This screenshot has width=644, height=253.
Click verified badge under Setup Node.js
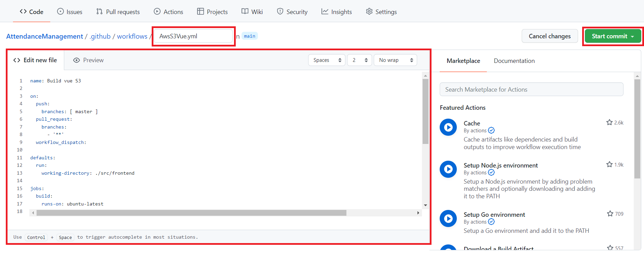pyautogui.click(x=491, y=172)
